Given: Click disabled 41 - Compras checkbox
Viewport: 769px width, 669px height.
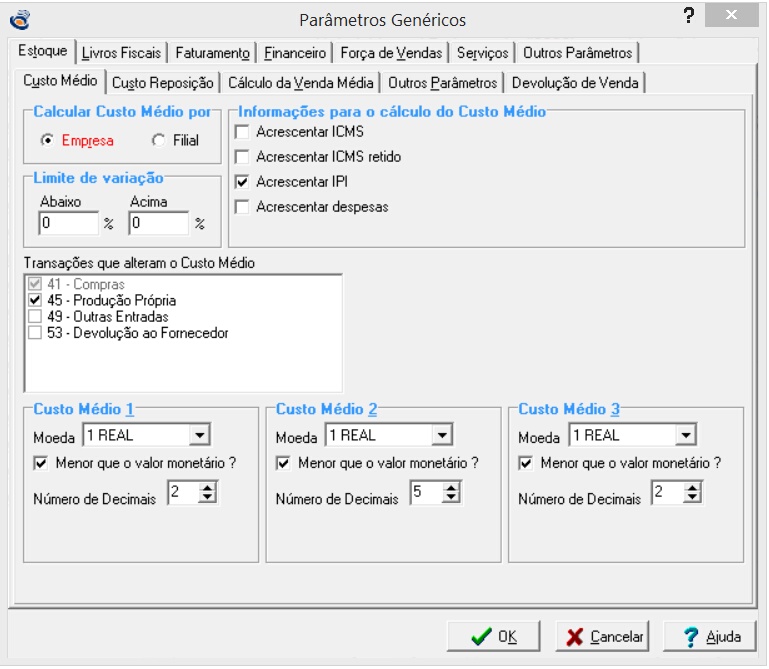Looking at the screenshot, I should pyautogui.click(x=35, y=284).
